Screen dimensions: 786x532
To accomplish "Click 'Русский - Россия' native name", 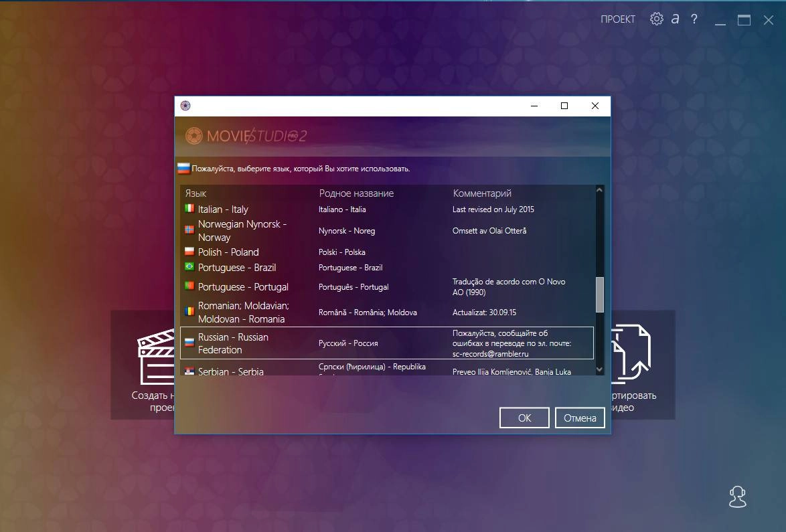I will pyautogui.click(x=348, y=343).
